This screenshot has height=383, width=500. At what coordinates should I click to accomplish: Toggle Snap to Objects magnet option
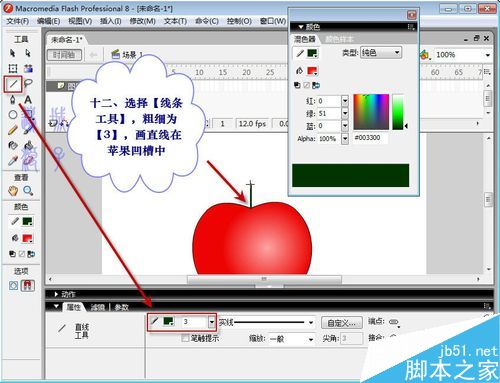[x=28, y=285]
